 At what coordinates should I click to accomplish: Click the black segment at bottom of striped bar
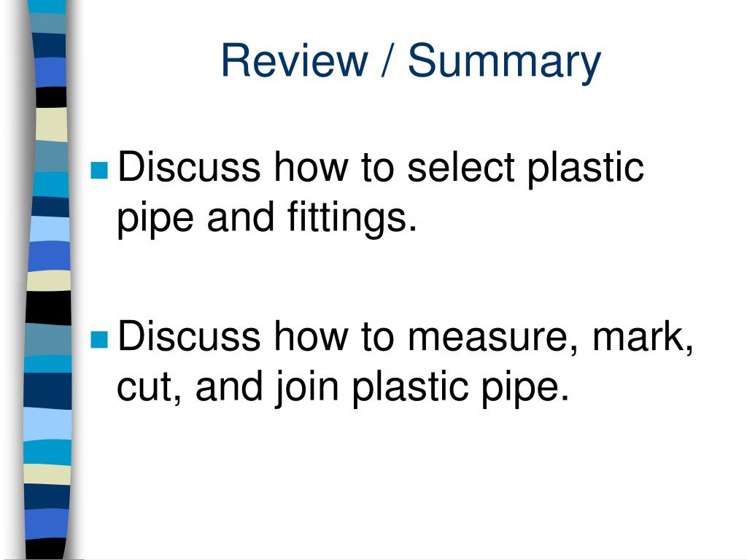[x=45, y=548]
